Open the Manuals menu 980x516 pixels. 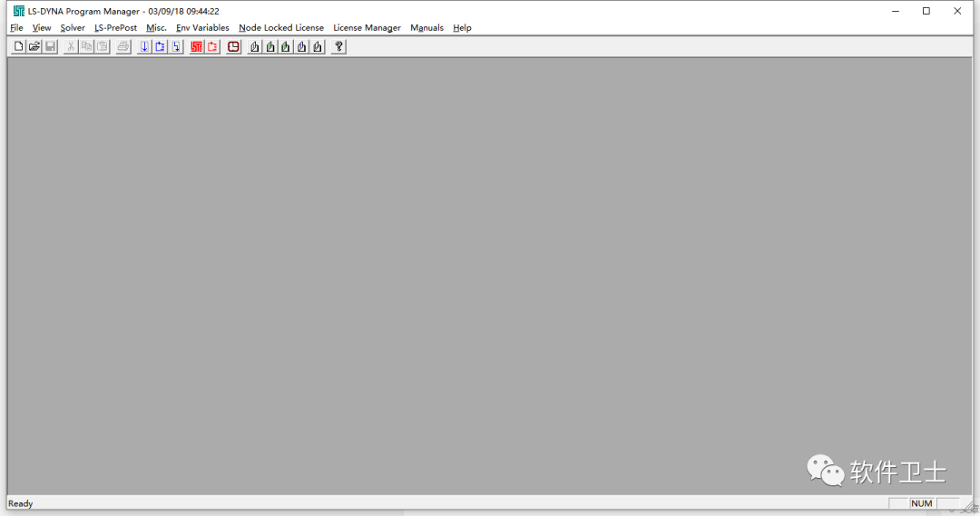tap(426, 27)
